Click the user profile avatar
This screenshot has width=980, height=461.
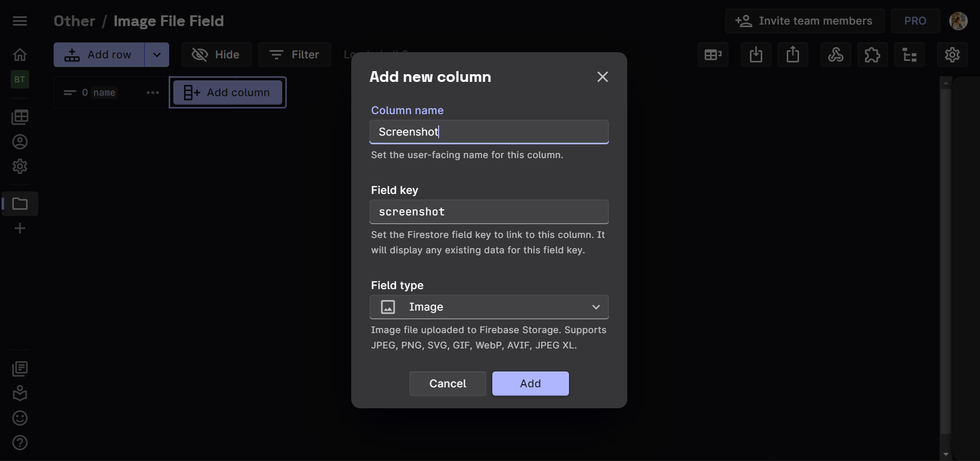click(958, 21)
